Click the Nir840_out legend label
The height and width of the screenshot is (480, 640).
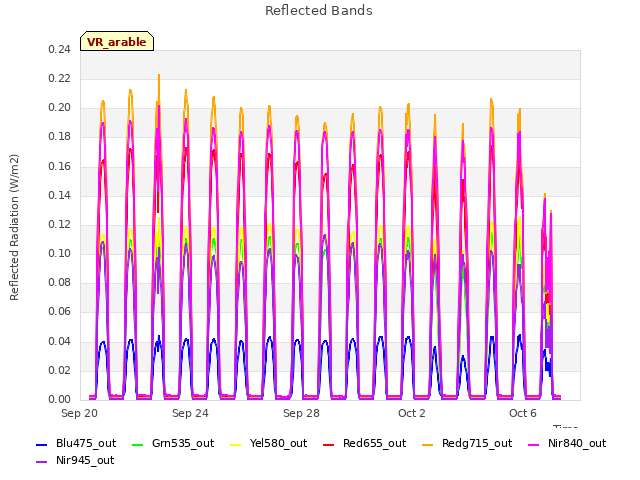click(x=577, y=443)
